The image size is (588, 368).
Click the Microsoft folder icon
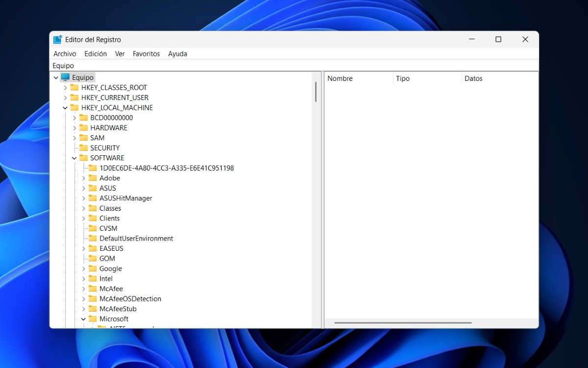(93, 319)
